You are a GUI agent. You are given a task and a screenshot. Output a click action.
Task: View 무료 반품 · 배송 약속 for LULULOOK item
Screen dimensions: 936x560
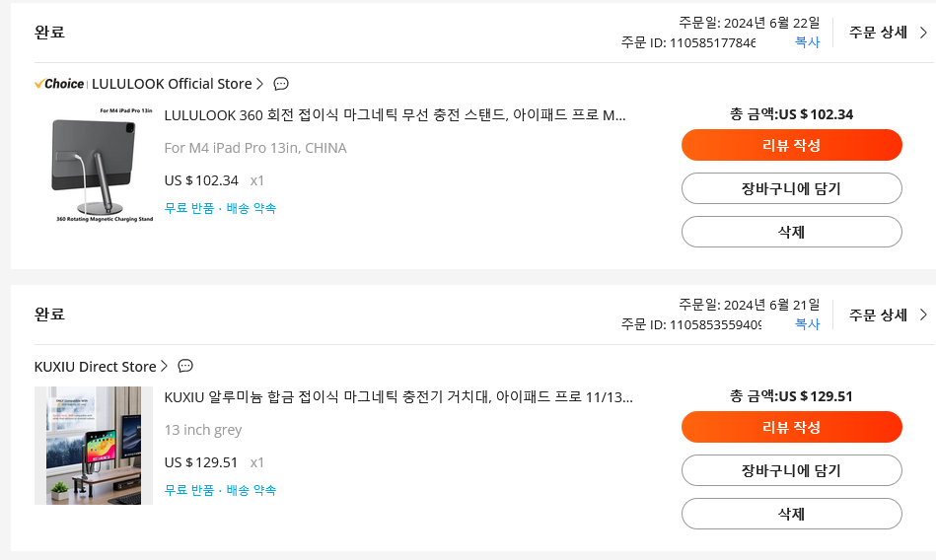[x=220, y=208]
